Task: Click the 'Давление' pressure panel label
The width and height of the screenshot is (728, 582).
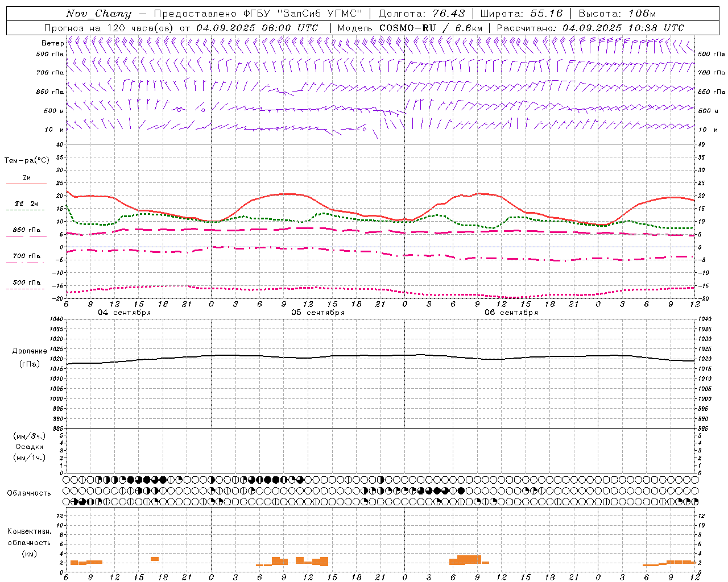Action: [29, 351]
